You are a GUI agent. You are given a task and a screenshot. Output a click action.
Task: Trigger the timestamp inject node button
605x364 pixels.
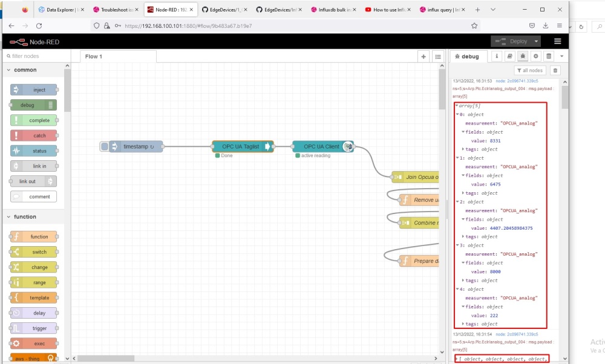[105, 146]
